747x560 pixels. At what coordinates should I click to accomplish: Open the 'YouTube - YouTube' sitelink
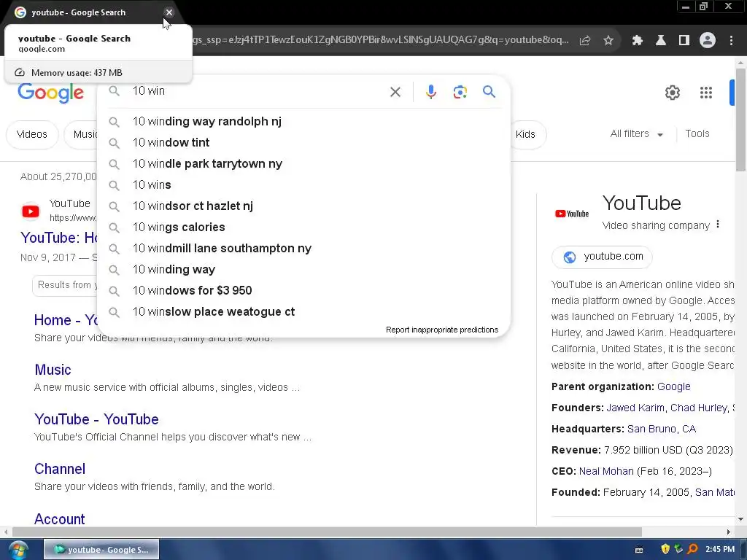click(x=96, y=419)
